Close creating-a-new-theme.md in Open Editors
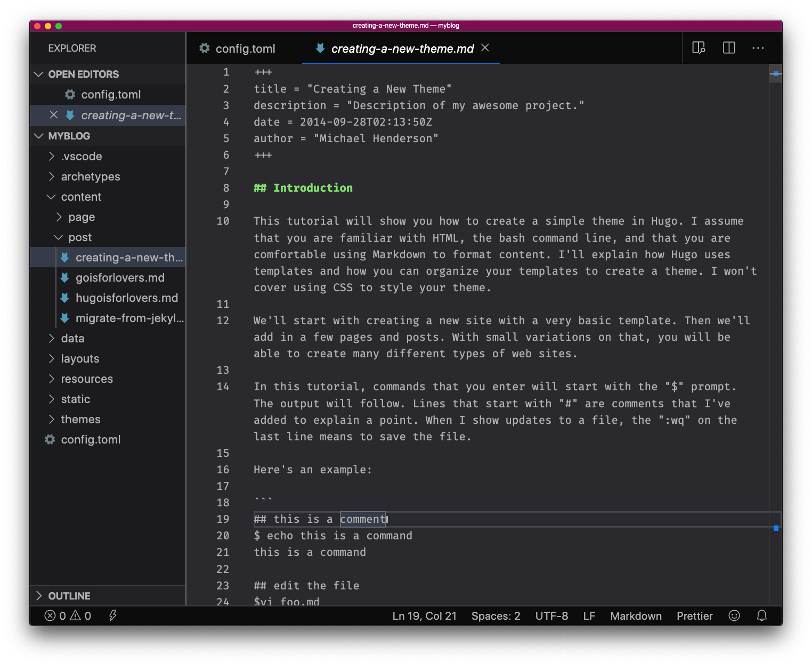The height and width of the screenshot is (665, 812). pyautogui.click(x=53, y=115)
